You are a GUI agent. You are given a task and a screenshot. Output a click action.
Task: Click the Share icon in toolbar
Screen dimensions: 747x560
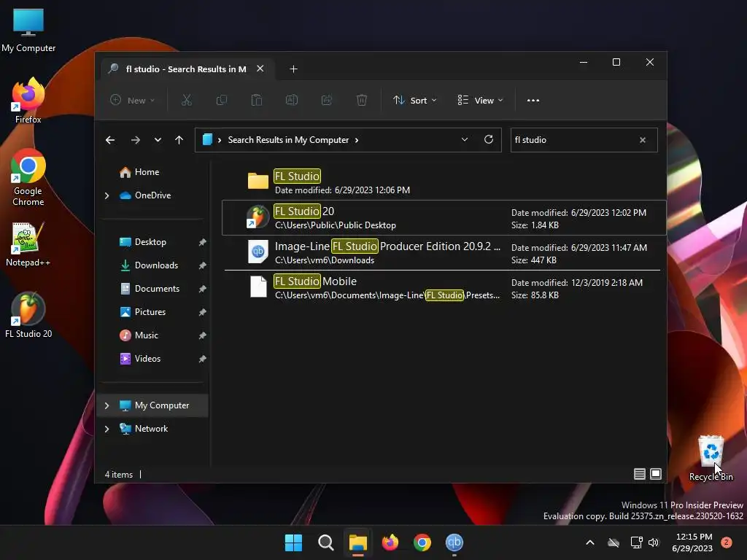[327, 100]
